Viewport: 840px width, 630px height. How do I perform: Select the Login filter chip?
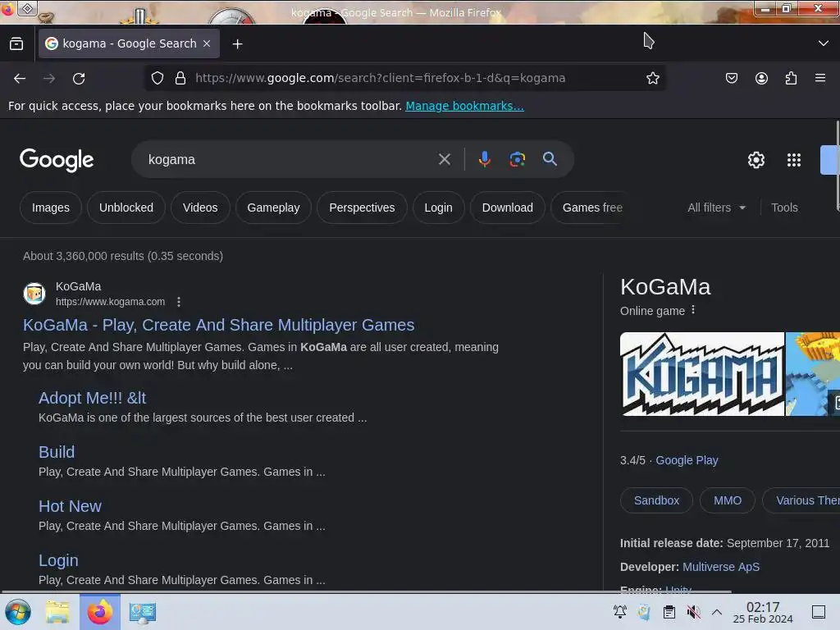click(x=438, y=208)
